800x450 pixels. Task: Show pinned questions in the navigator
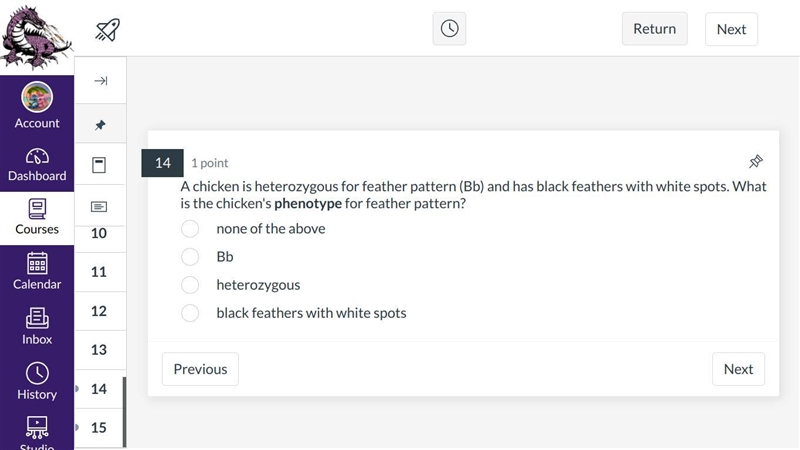[100, 124]
